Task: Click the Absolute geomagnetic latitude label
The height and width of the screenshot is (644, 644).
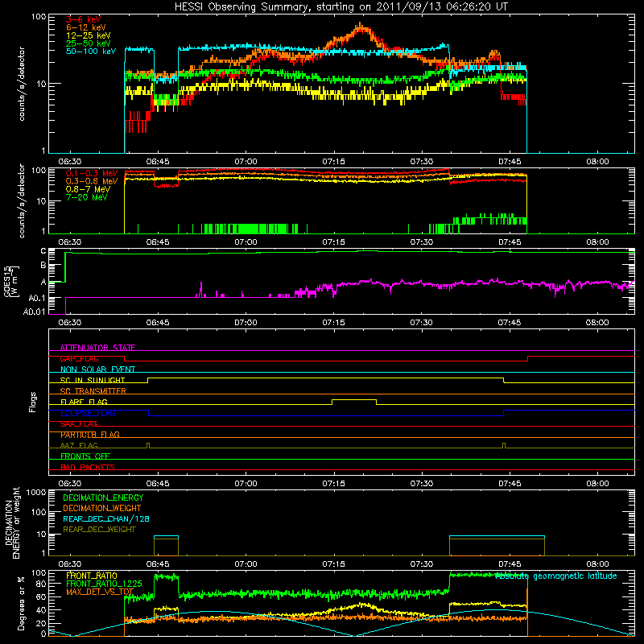Action: 556,576
